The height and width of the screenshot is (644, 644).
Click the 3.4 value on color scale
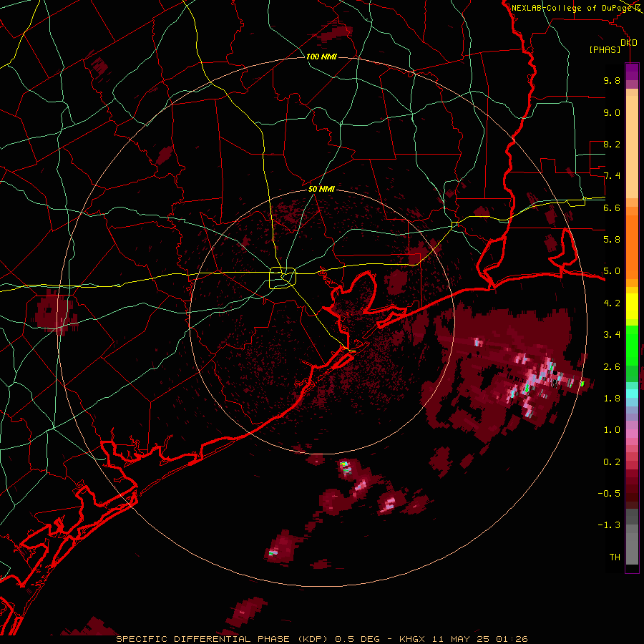pyautogui.click(x=612, y=335)
